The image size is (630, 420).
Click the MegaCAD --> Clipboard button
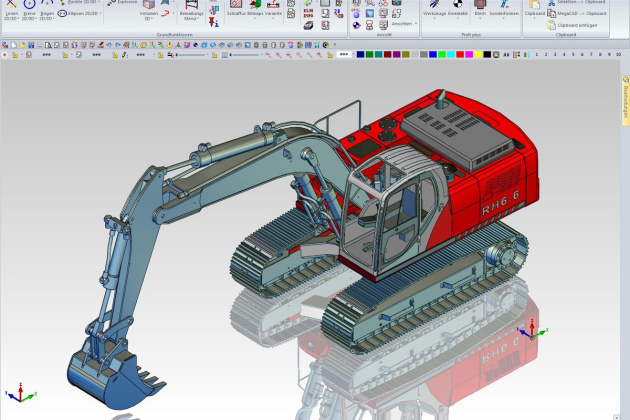click(577, 13)
